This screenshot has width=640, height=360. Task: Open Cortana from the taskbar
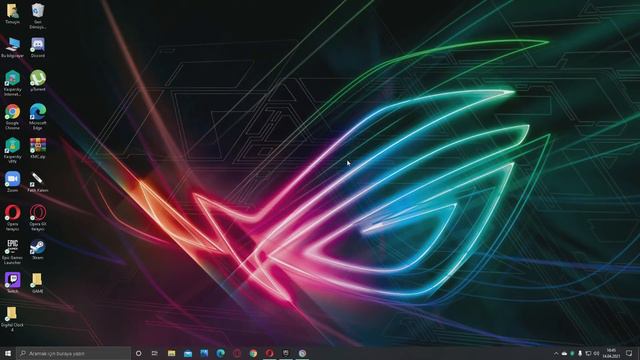pyautogui.click(x=138, y=353)
